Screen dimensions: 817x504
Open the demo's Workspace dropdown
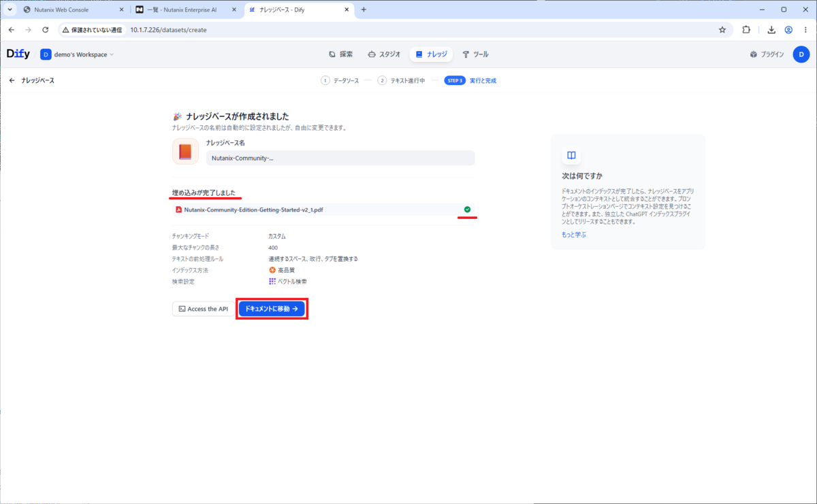point(78,54)
